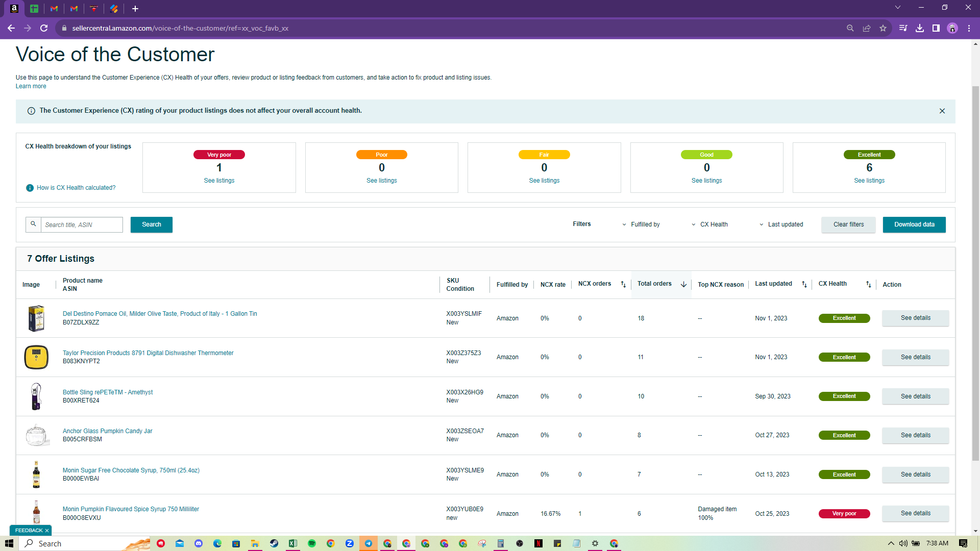The height and width of the screenshot is (551, 980).
Task: Switch to the Amazon Seller Central tab
Action: pos(14,9)
